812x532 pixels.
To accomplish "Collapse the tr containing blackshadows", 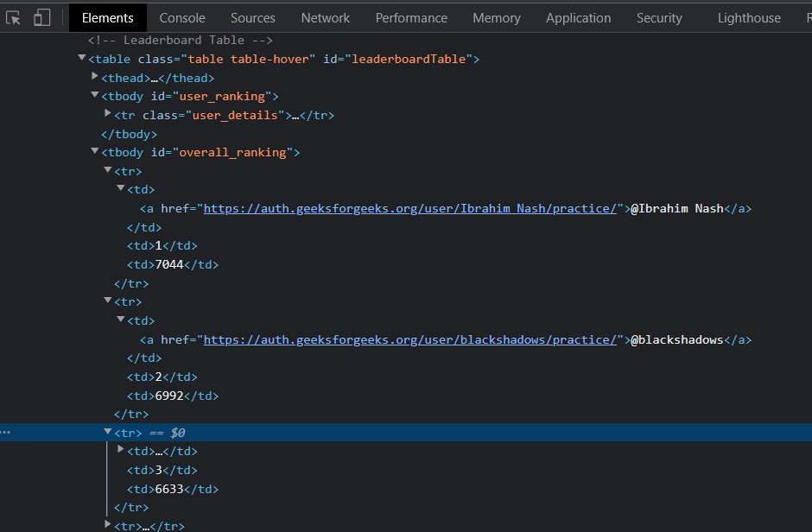I will 108,300.
